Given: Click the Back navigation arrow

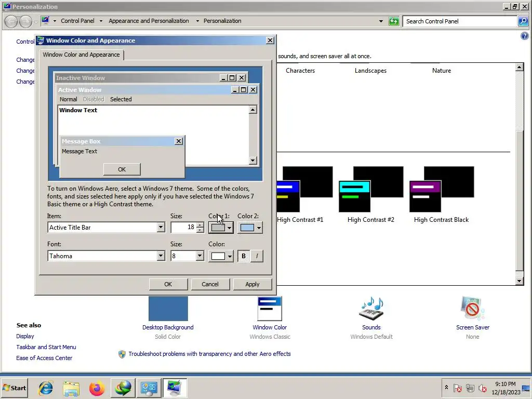Looking at the screenshot, I should click(11, 21).
